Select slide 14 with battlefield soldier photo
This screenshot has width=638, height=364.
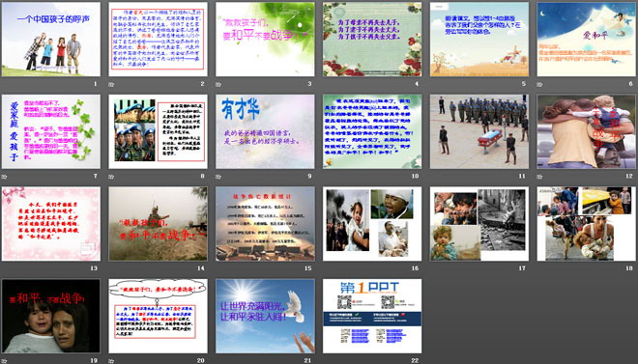(x=158, y=223)
